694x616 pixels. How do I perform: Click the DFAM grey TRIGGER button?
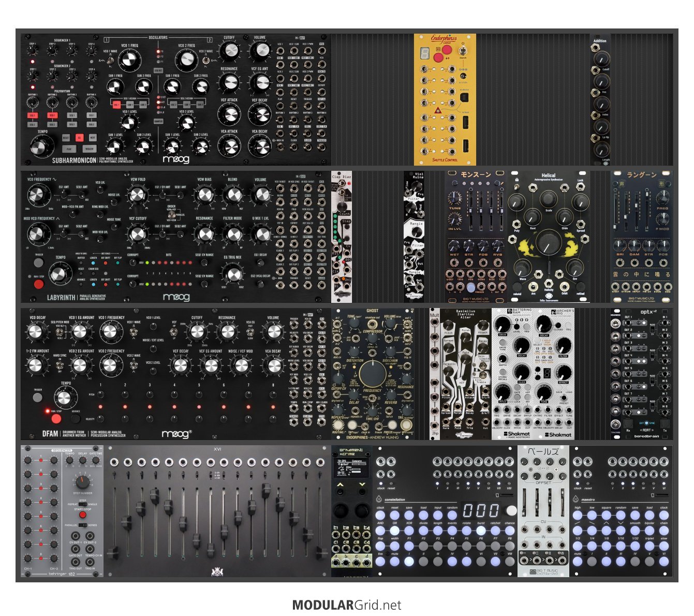tap(37, 398)
